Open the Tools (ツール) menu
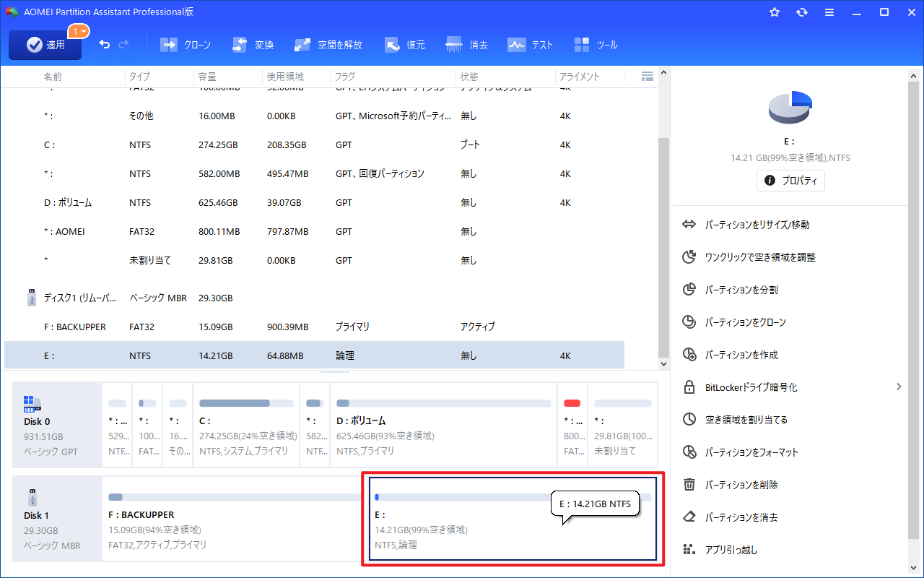924x578 pixels. (596, 45)
